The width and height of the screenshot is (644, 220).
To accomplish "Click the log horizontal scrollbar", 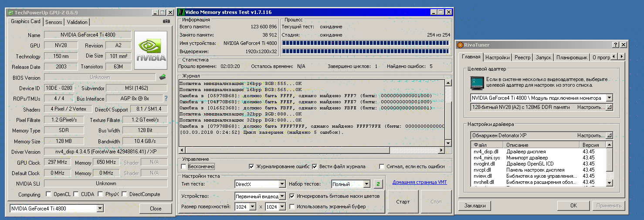I will [312, 150].
